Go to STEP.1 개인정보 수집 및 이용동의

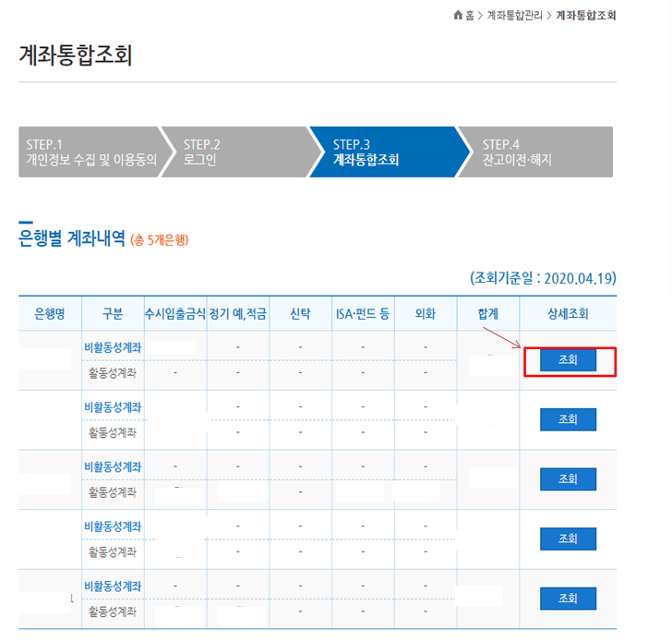pos(91,151)
